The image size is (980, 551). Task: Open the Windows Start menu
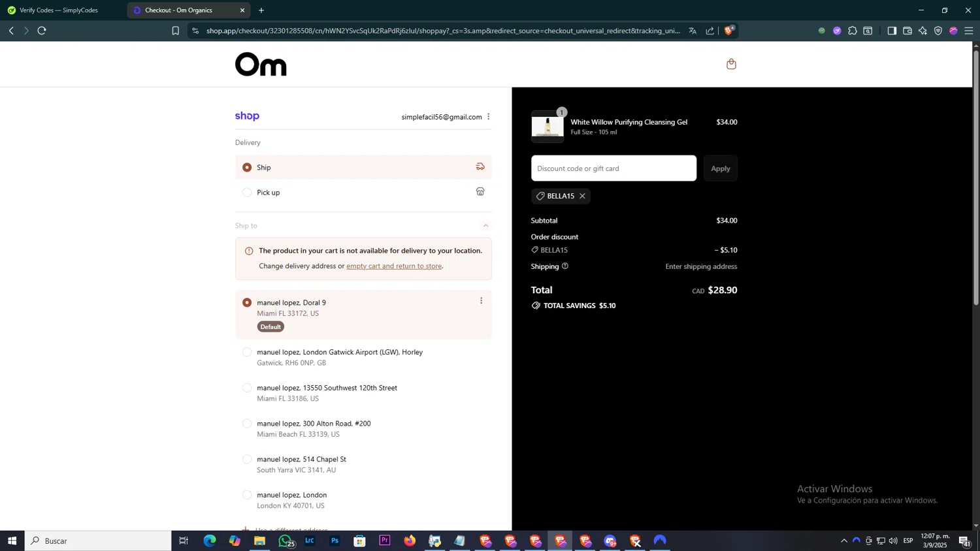point(12,541)
